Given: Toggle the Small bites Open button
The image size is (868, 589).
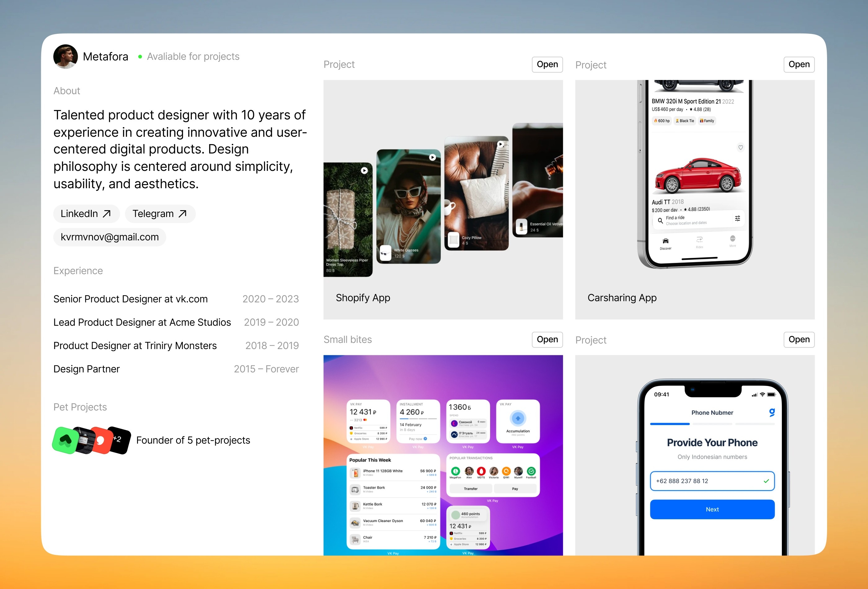Looking at the screenshot, I should (547, 340).
